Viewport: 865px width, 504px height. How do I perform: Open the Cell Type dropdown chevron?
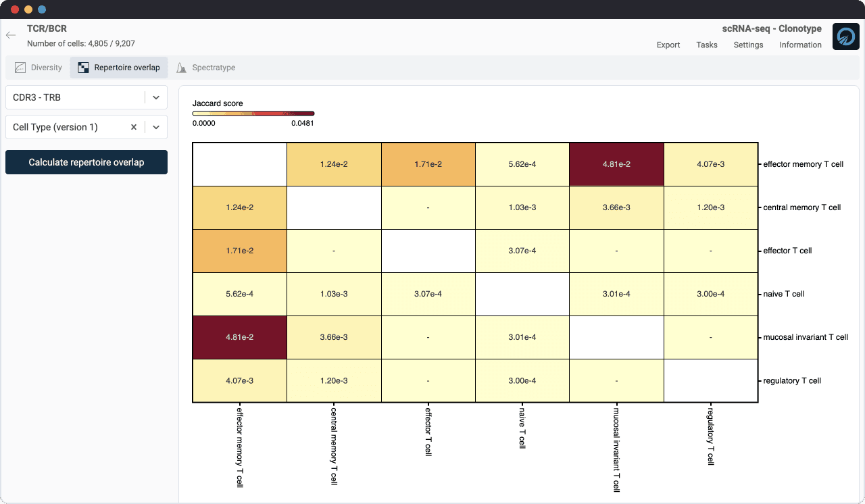[156, 127]
